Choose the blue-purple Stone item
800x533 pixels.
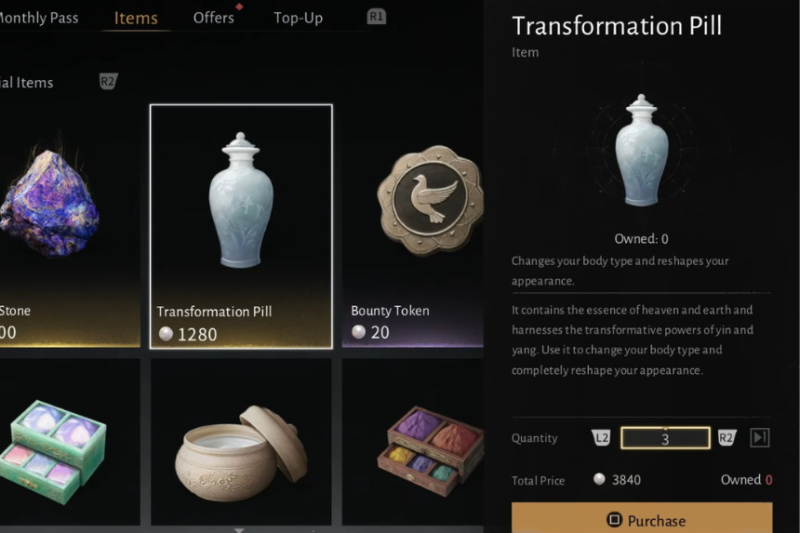click(x=70, y=226)
